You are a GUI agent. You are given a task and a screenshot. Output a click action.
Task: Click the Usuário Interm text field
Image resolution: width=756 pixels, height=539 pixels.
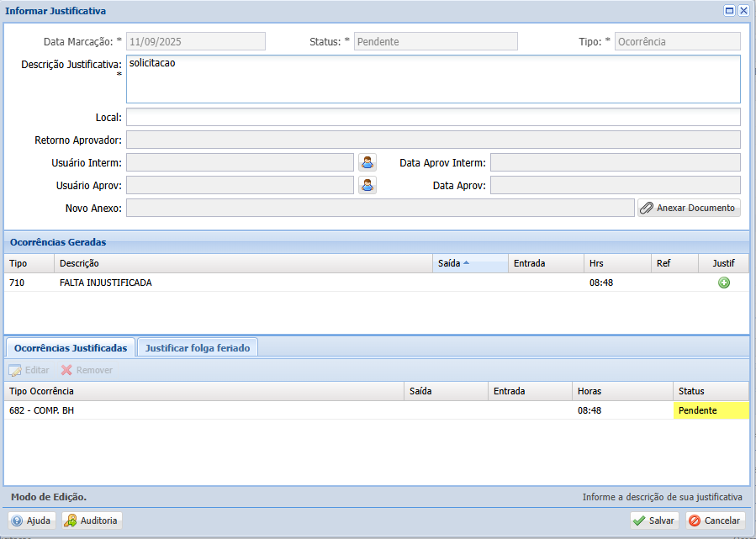coord(241,162)
